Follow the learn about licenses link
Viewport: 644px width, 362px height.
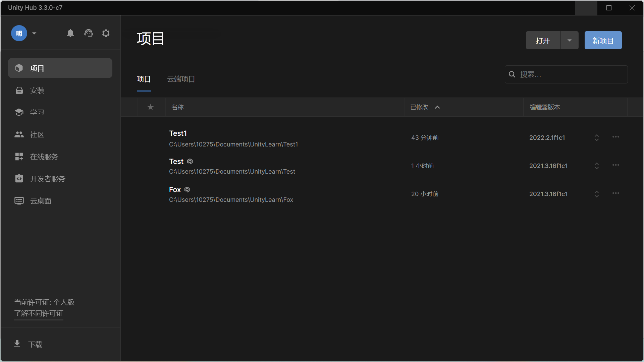point(39,314)
